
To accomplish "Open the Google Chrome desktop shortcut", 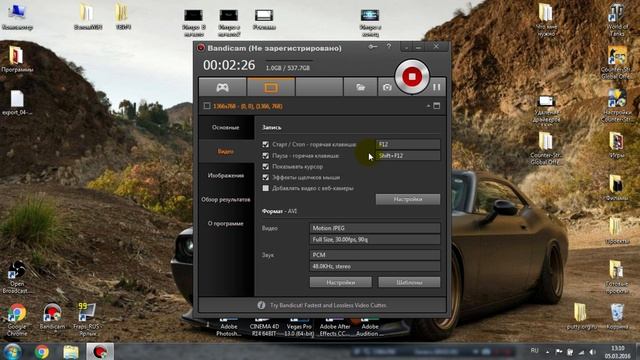I will tap(17, 320).
